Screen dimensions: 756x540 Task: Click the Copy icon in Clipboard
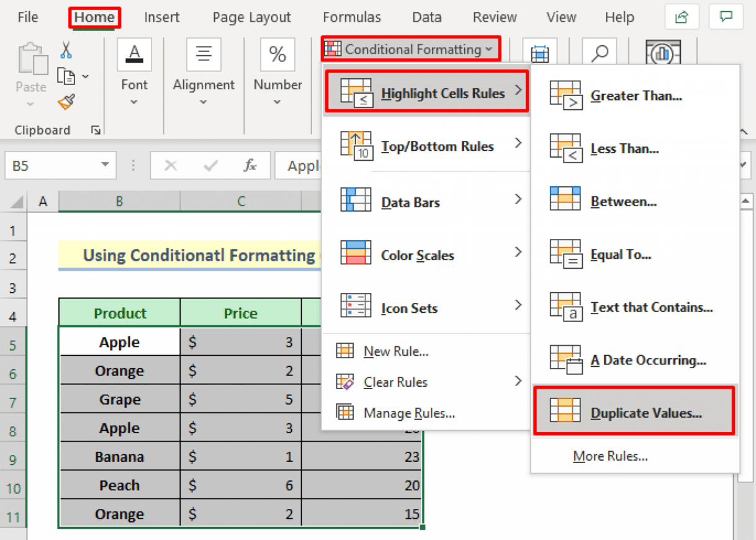(x=66, y=76)
